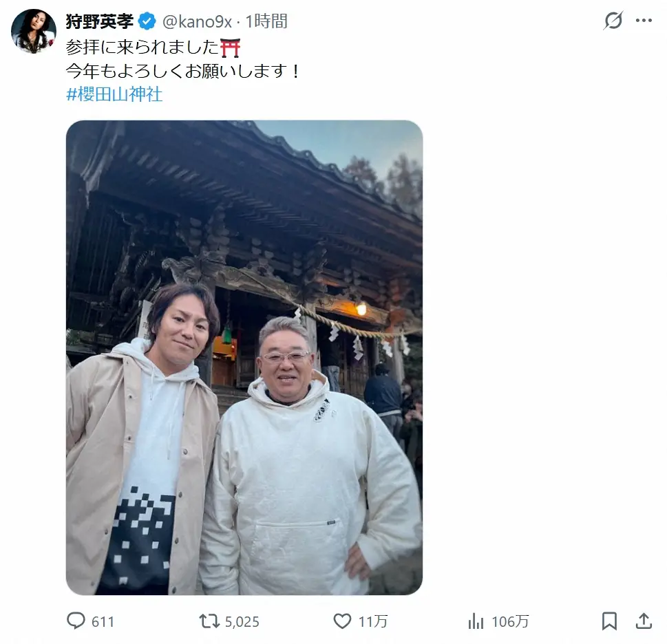Click the reply speech bubble icon

[76, 621]
